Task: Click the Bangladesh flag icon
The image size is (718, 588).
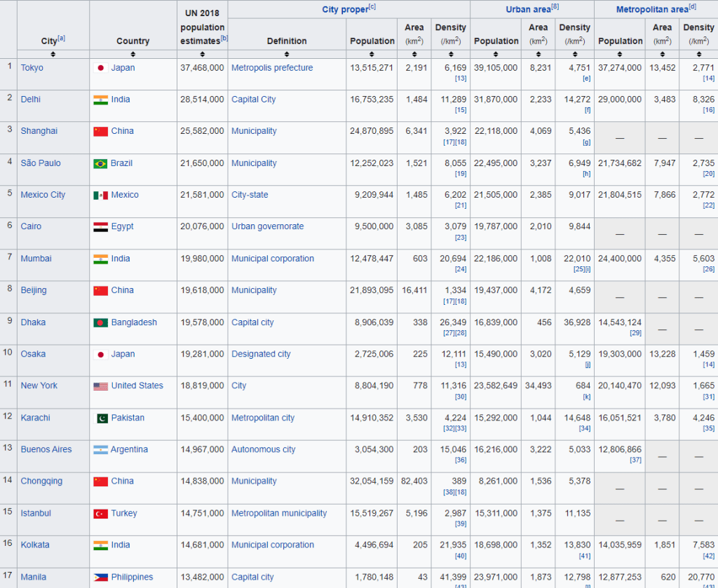Action: (x=100, y=323)
